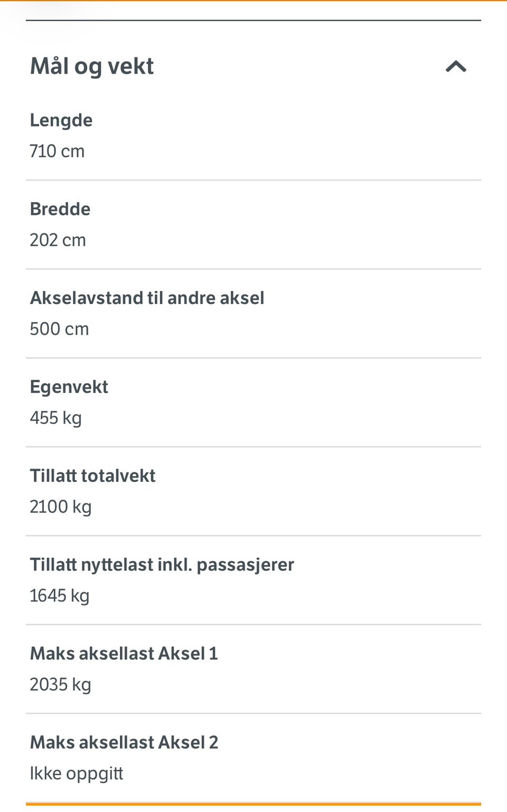
Task: Click the 455 kg value
Action: [x=56, y=418]
